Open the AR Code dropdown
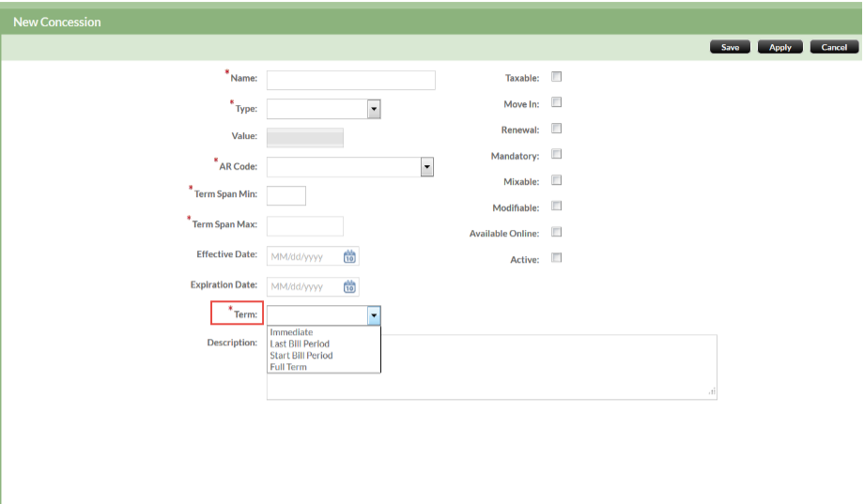This screenshot has height=504, width=864. pos(426,167)
